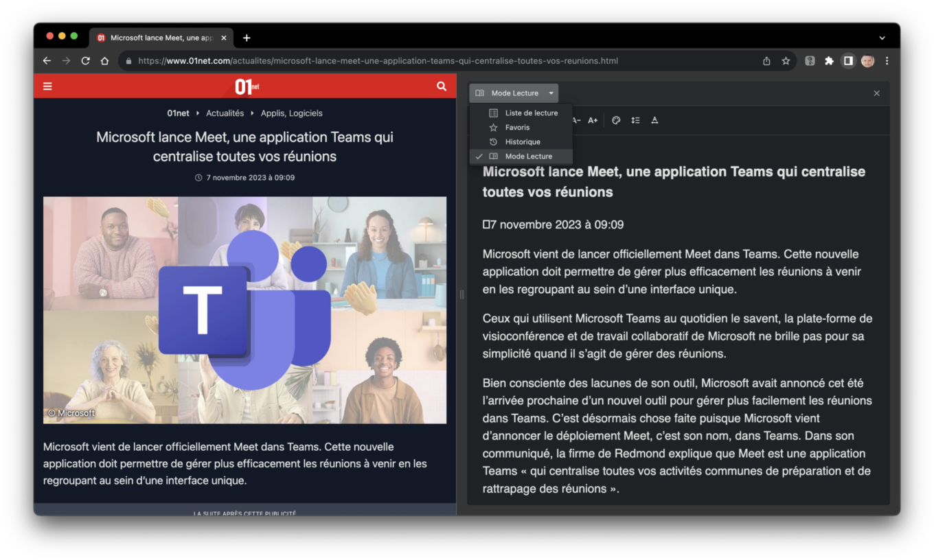
Task: Select the Microsoft lance Meet tab
Action: click(162, 38)
